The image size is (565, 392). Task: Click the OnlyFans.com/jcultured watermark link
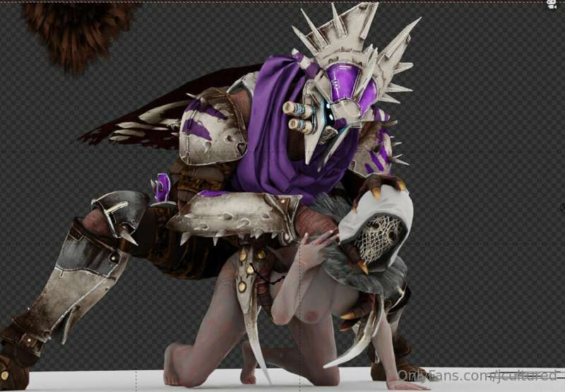(477, 376)
